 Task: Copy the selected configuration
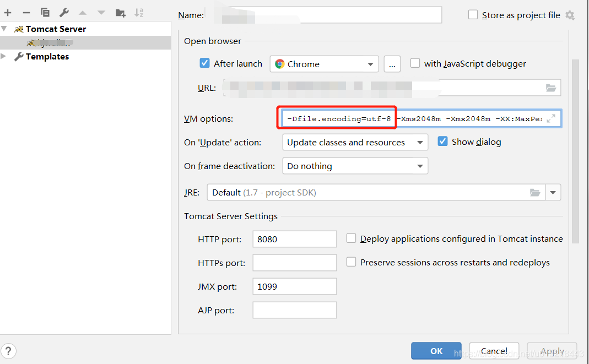click(x=45, y=13)
